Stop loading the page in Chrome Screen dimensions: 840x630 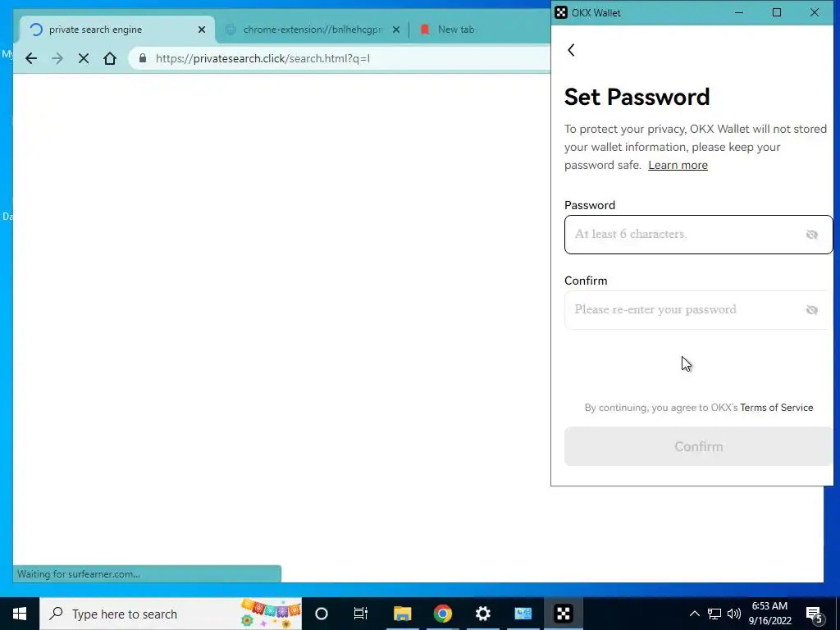83,58
